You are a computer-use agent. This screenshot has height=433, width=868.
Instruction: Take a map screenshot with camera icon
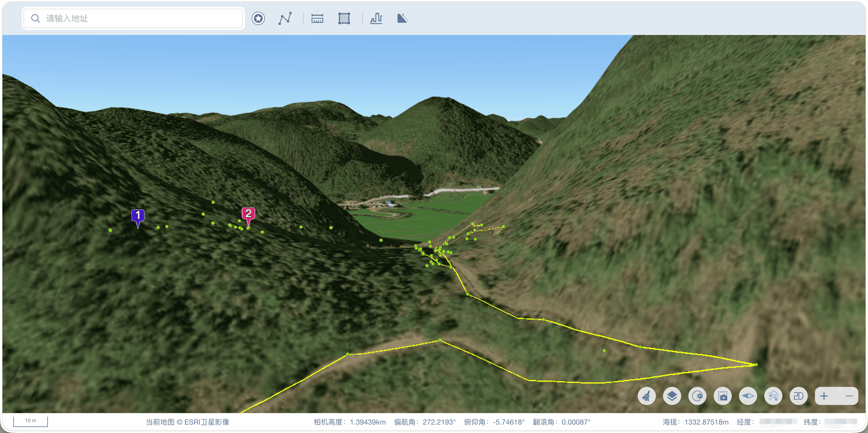coord(722,396)
